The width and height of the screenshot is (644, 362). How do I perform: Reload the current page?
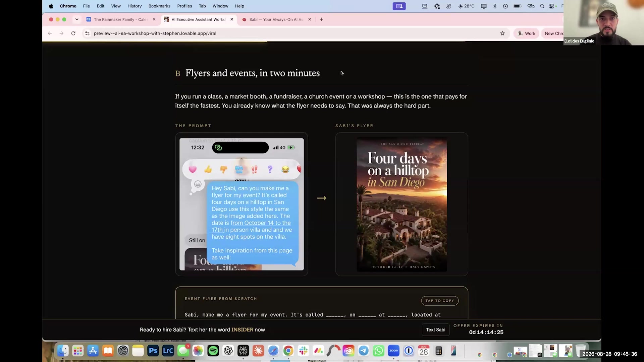[73, 33]
